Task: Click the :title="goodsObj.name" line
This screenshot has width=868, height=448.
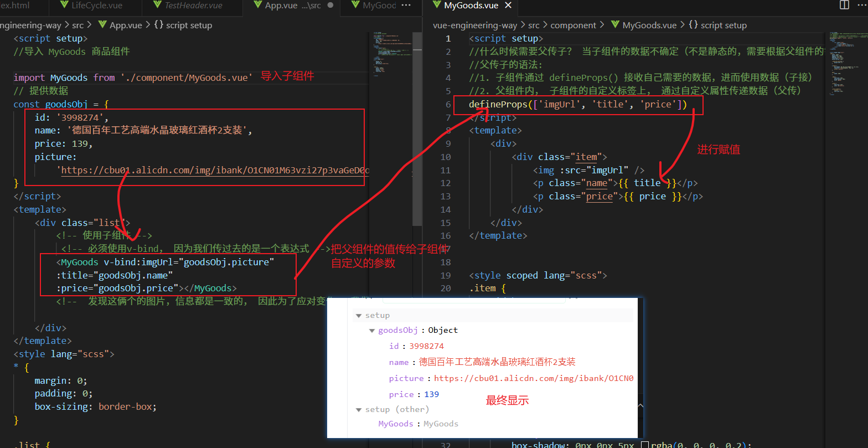Action: click(115, 275)
